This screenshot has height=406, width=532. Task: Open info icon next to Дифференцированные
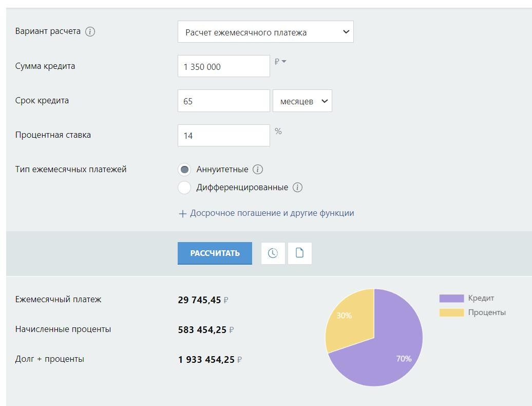[x=297, y=187]
